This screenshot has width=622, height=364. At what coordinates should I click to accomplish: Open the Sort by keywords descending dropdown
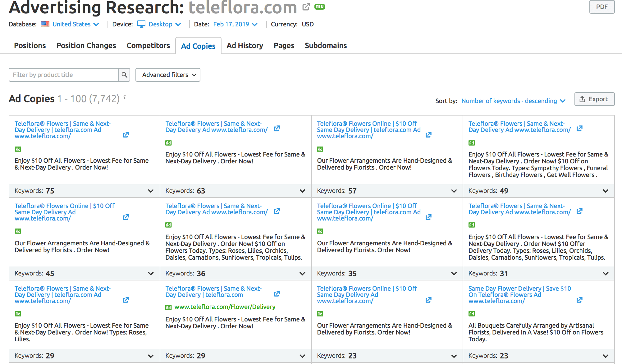[513, 101]
